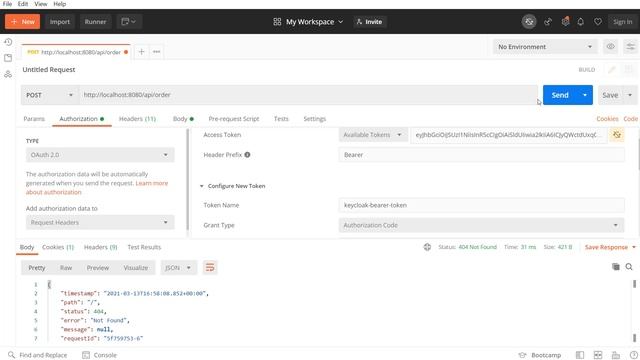Open the Edit menu
Image resolution: width=640 pixels, height=360 pixels.
tap(23, 4)
